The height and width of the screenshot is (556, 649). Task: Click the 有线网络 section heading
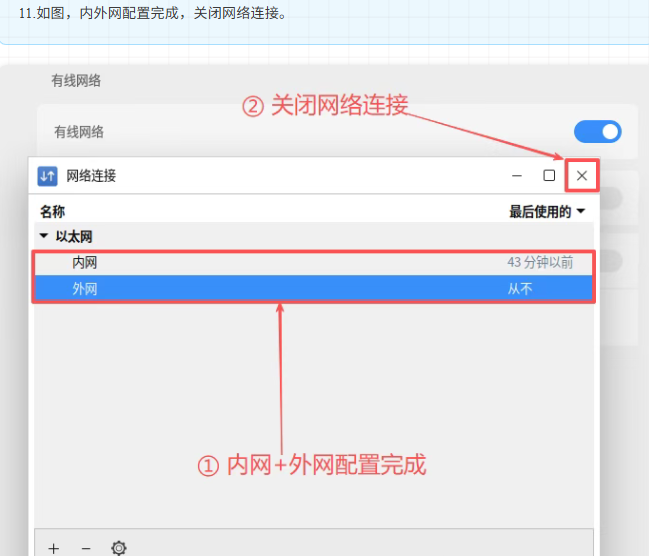pyautogui.click(x=76, y=80)
